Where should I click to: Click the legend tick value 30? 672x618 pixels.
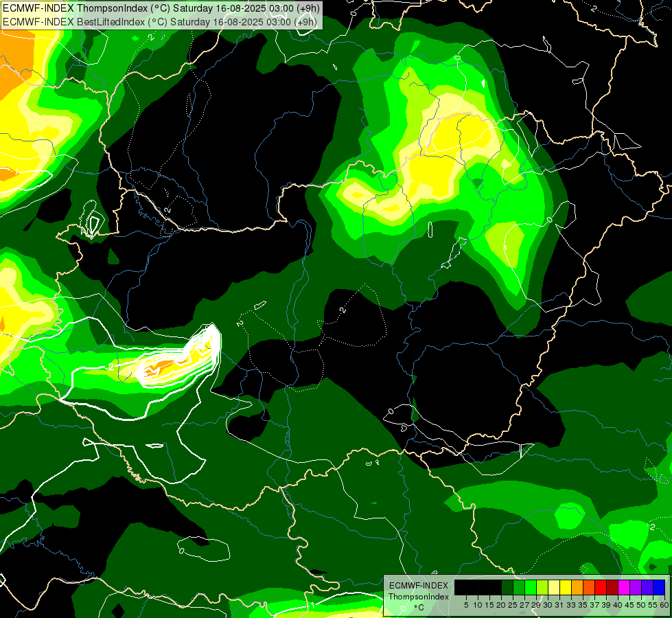coord(548,605)
